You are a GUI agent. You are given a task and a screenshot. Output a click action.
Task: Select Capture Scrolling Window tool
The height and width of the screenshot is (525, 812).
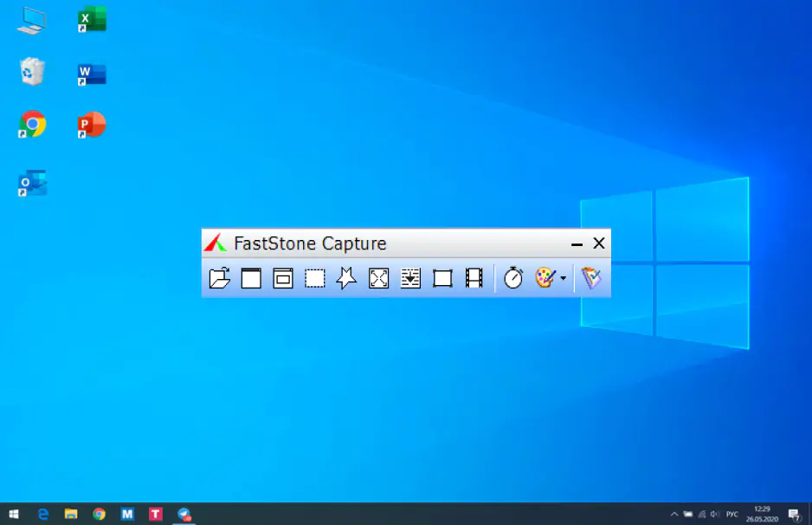[x=410, y=278]
